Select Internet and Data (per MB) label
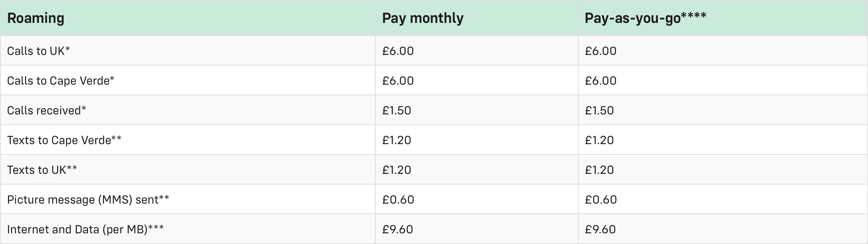The width and height of the screenshot is (868, 244). 85,230
